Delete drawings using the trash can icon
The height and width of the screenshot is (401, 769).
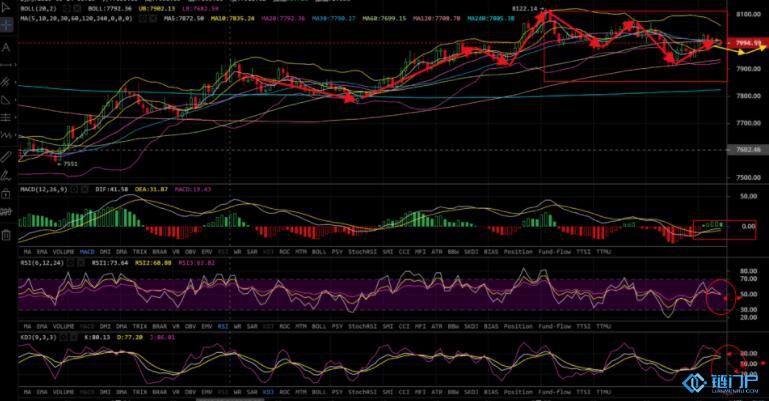click(x=7, y=235)
